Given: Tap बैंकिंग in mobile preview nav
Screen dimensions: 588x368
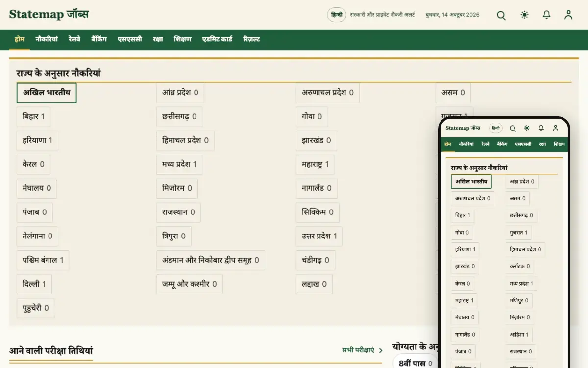Looking at the screenshot, I should click(x=502, y=144).
